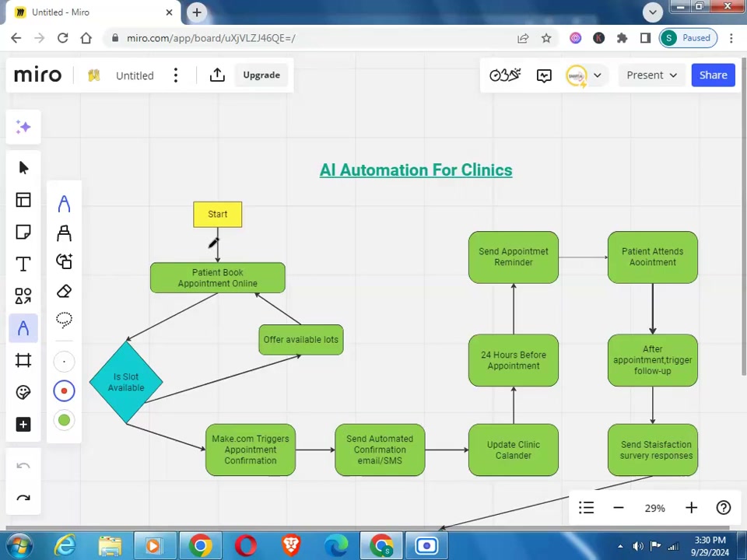
Task: Zoom out with the minus button
Action: pyautogui.click(x=619, y=508)
